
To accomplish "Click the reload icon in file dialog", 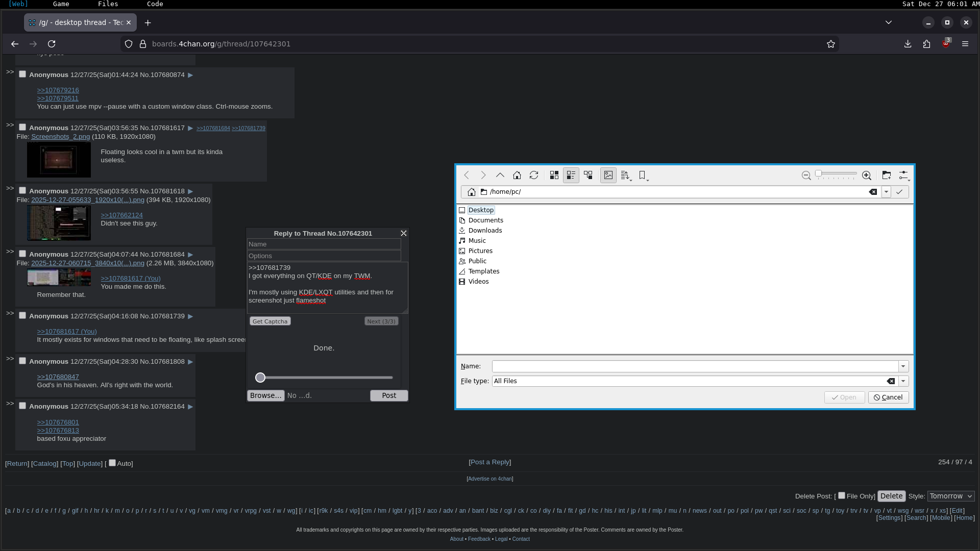I will (534, 175).
